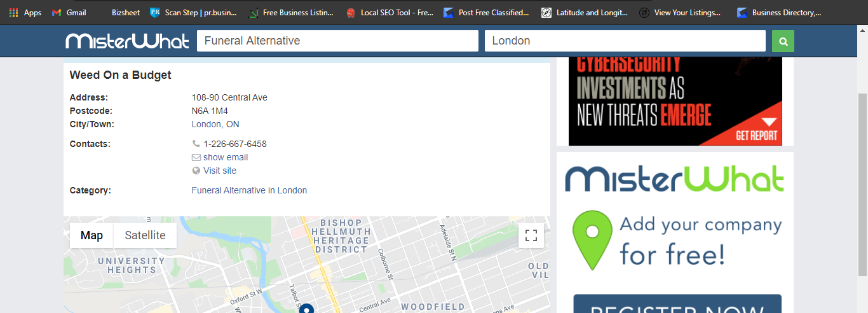Click the green location pin in banner
The width and height of the screenshot is (868, 313).
(592, 240)
